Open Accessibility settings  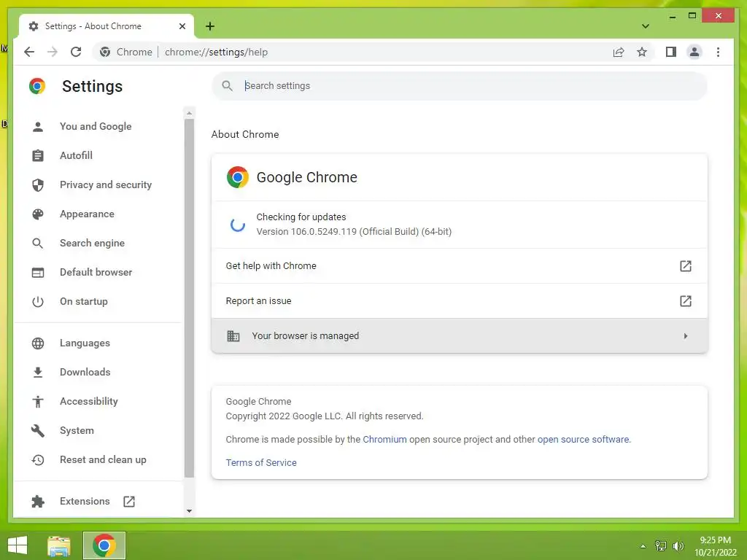pyautogui.click(x=88, y=401)
